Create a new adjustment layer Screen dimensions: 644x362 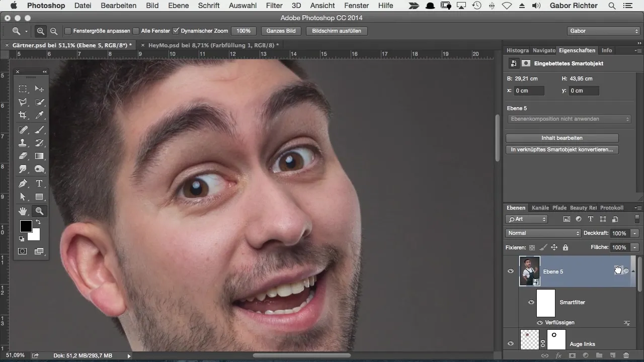(586, 355)
